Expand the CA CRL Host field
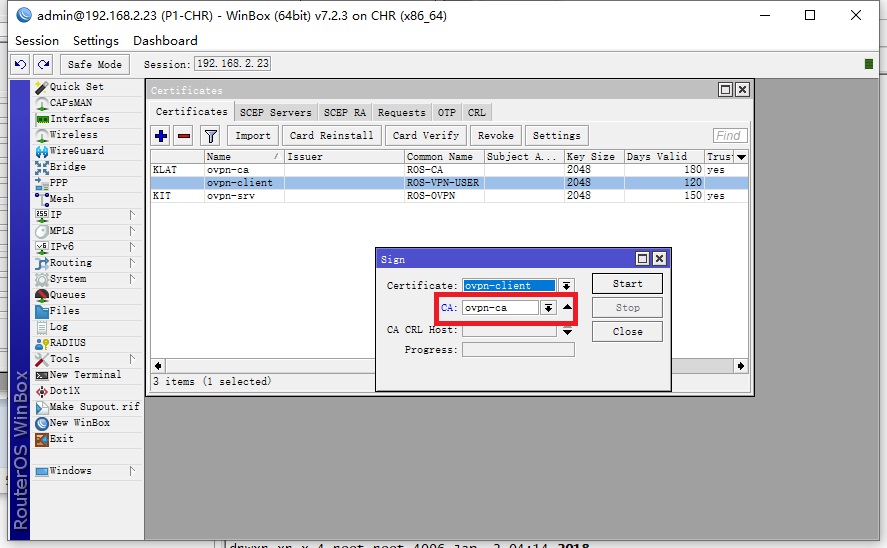Viewport: 887px width, 548px height. point(567,331)
